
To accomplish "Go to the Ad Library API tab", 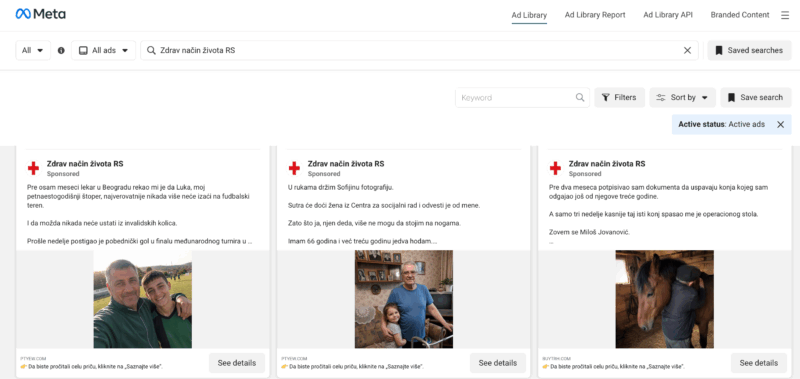I will 668,15.
